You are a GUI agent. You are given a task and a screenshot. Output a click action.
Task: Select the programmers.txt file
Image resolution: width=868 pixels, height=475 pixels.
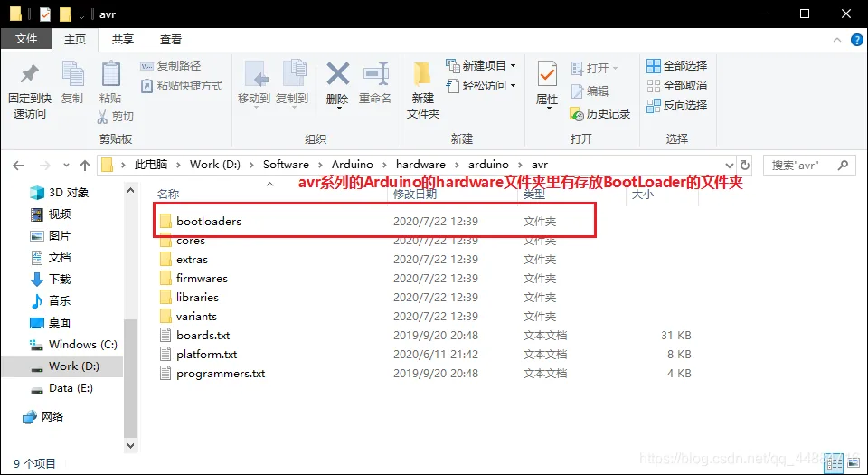point(221,374)
